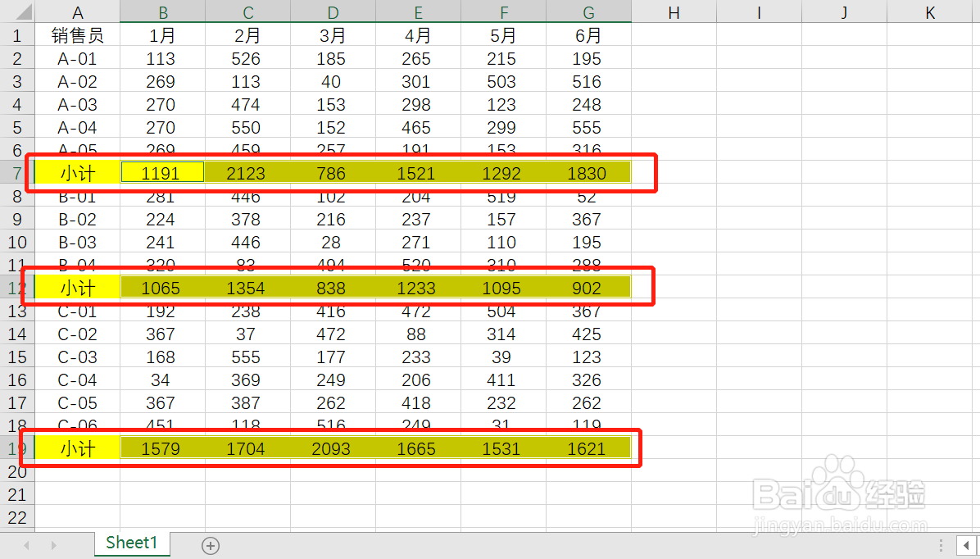Select row 17 header
Viewport: 980px width, 559px height.
coord(17,402)
